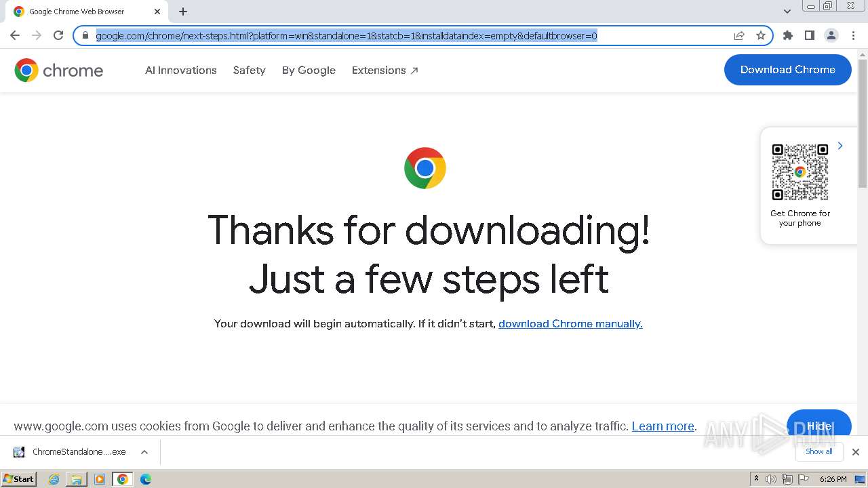Hide the cookie notice banner

pos(819,426)
